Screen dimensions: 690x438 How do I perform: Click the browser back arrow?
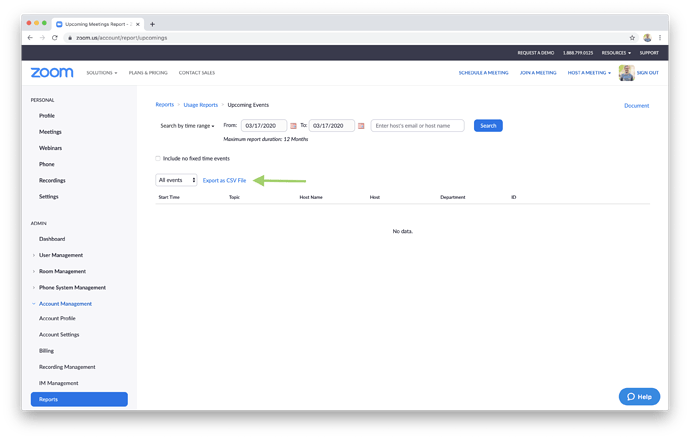pyautogui.click(x=30, y=38)
